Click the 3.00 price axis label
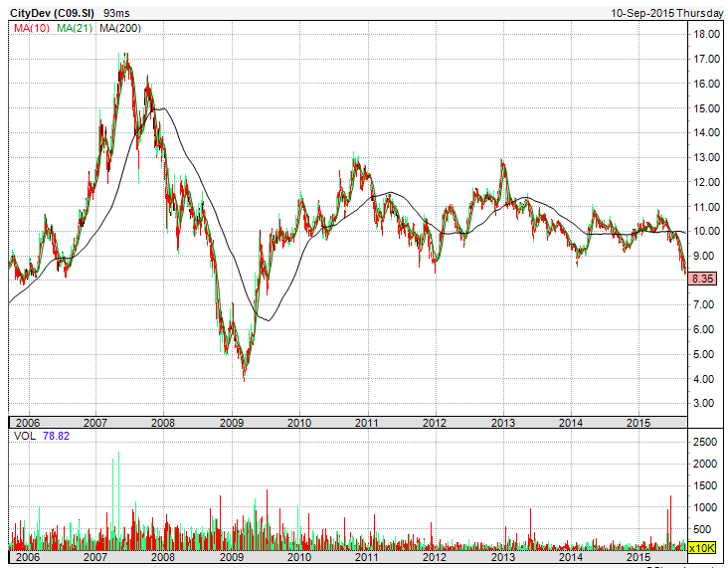The image size is (728, 568). [x=703, y=404]
